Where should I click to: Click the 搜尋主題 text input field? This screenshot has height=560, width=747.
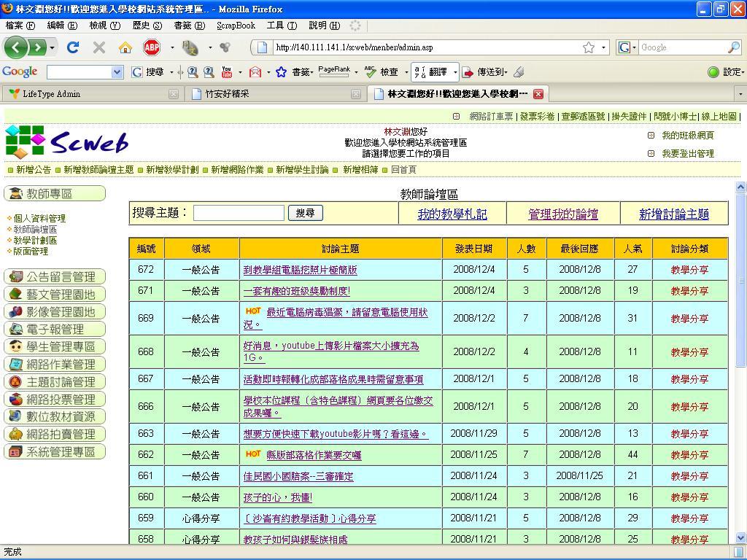239,213
